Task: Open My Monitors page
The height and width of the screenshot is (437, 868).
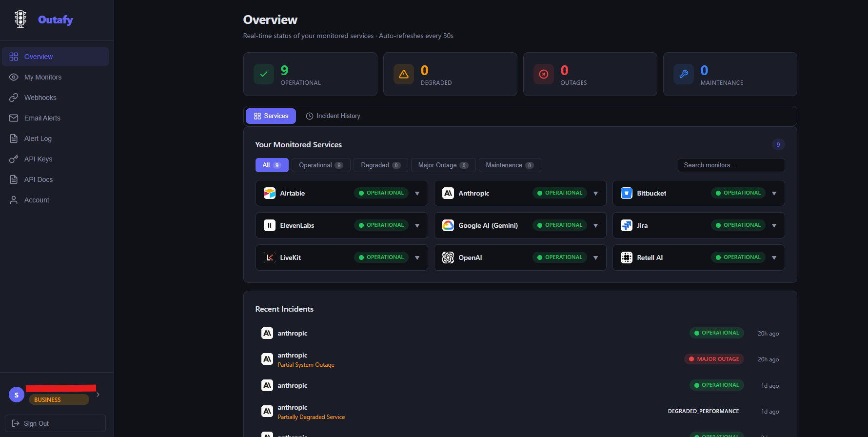Action: [x=55, y=77]
